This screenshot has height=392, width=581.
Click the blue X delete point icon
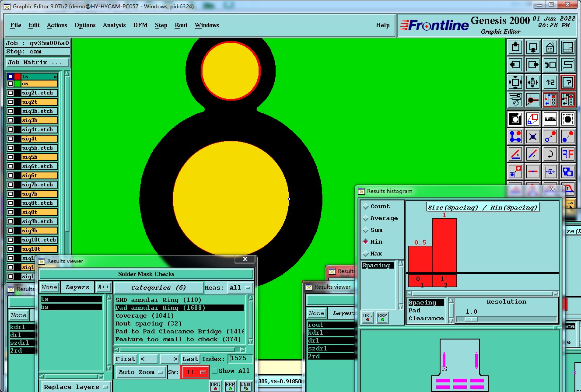[x=533, y=136]
